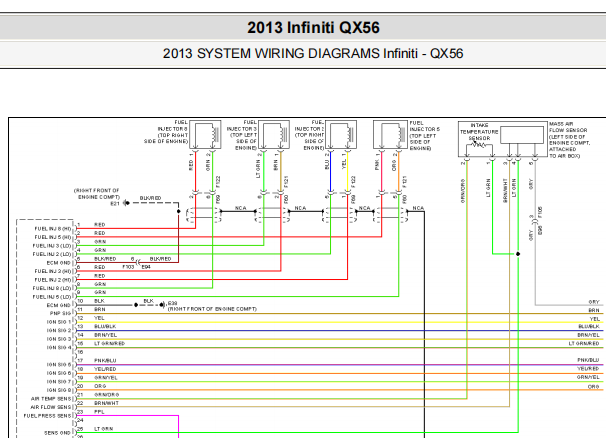Click the 'BLK/RED' label on dashed wire near E21
This screenshot has width=606, height=438.
tap(150, 198)
